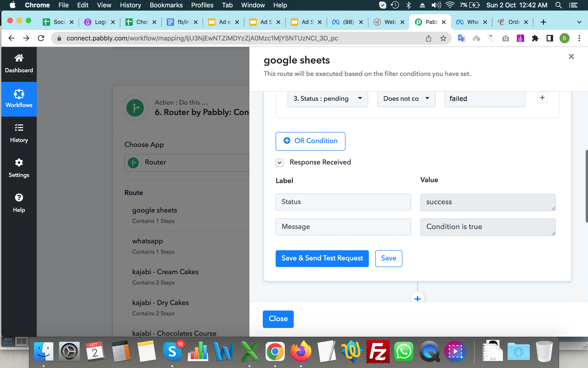Open the Chrome File menu
Screen dimensions: 588x368
pyautogui.click(x=63, y=5)
